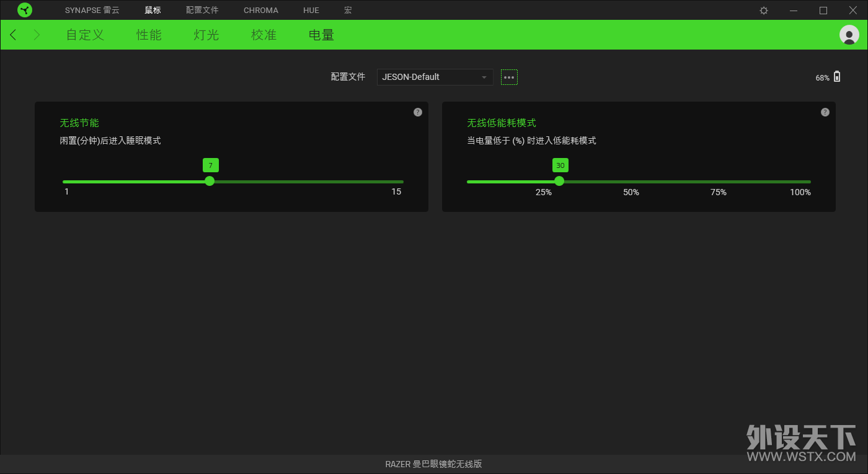Click the sleep mode slider handle at 7
This screenshot has width=868, height=474.
(x=210, y=181)
